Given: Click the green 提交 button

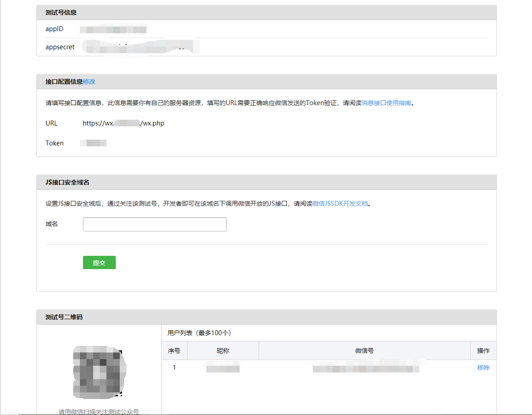Looking at the screenshot, I should (99, 262).
